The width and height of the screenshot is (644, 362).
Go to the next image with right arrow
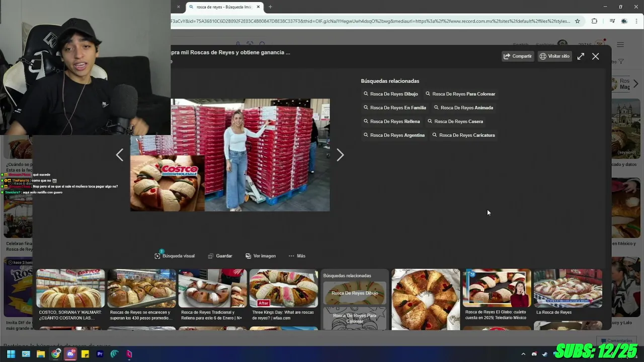tap(340, 155)
